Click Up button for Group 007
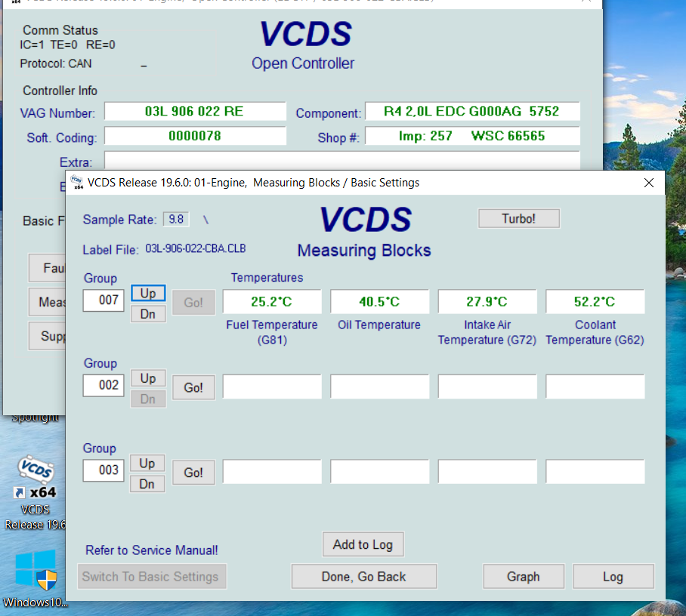686x616 pixels. pos(148,293)
